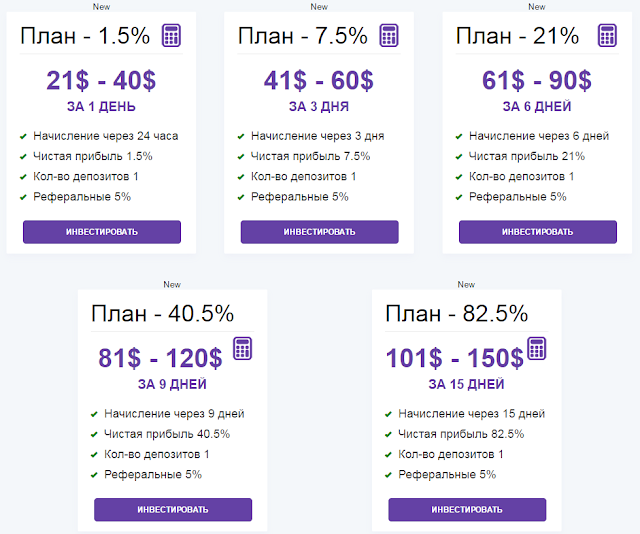640x534 pixels.
Task: Open calculator for Plan 7.5%
Action: 389,36
